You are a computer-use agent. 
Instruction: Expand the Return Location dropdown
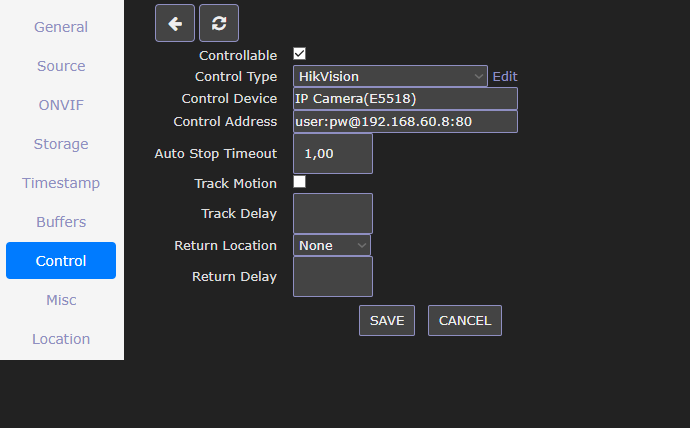[x=332, y=245]
